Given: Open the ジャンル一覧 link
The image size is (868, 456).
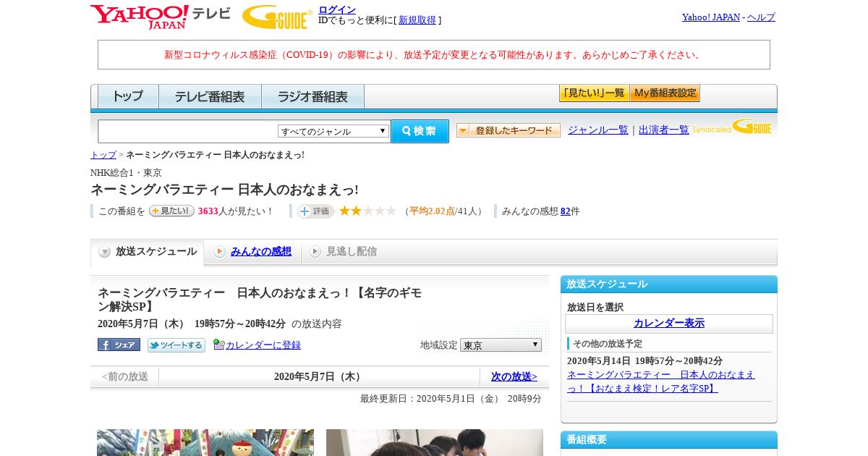Looking at the screenshot, I should (x=598, y=130).
